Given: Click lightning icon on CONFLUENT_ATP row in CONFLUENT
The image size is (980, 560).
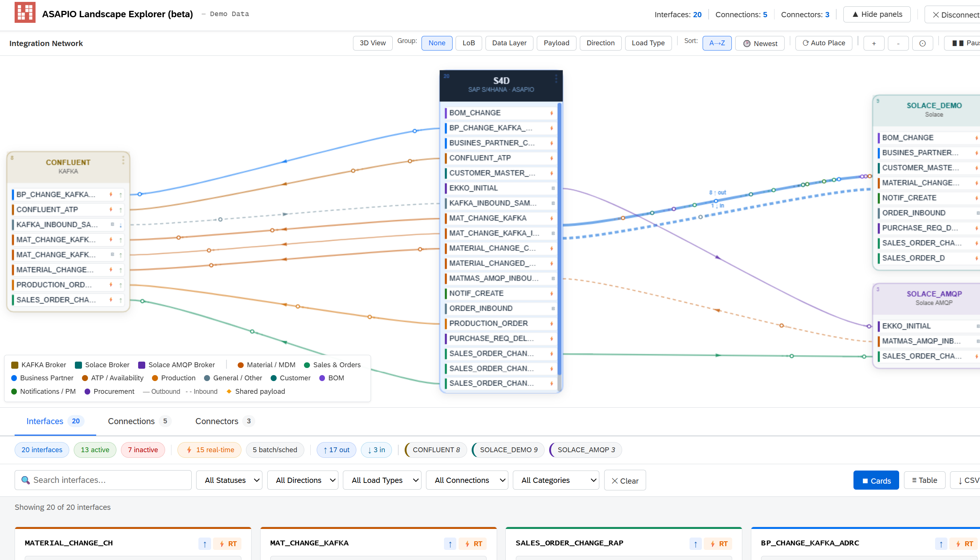Looking at the screenshot, I should click(111, 209).
